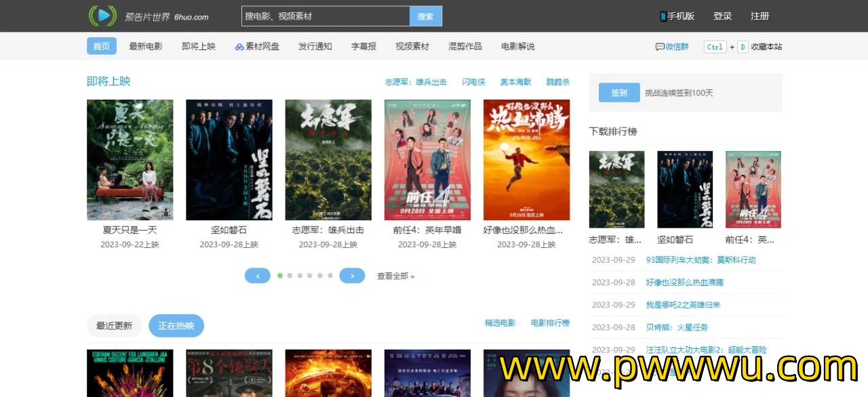Image resolution: width=868 pixels, height=397 pixels.
Task: Click the 收藏本站 bookmark link
Action: [766, 47]
